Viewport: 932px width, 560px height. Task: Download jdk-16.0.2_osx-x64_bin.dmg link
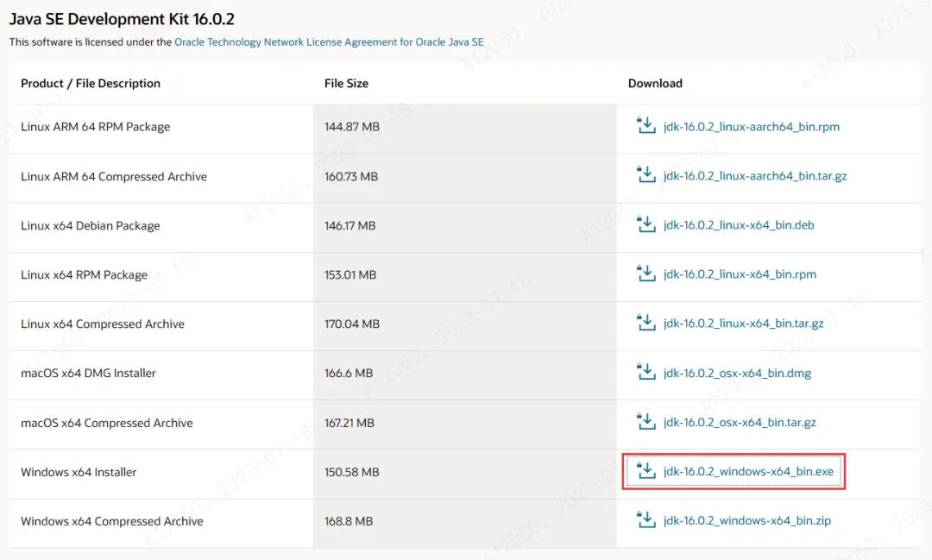click(x=737, y=374)
